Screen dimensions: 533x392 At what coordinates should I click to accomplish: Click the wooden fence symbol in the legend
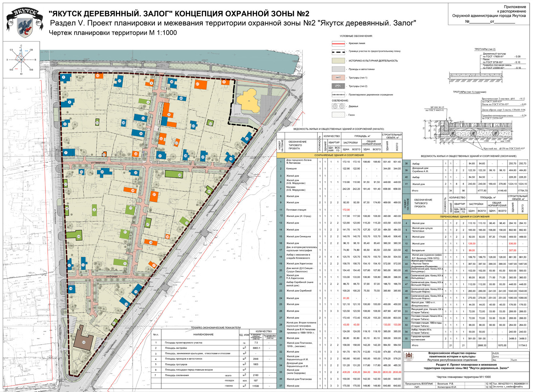(338, 95)
